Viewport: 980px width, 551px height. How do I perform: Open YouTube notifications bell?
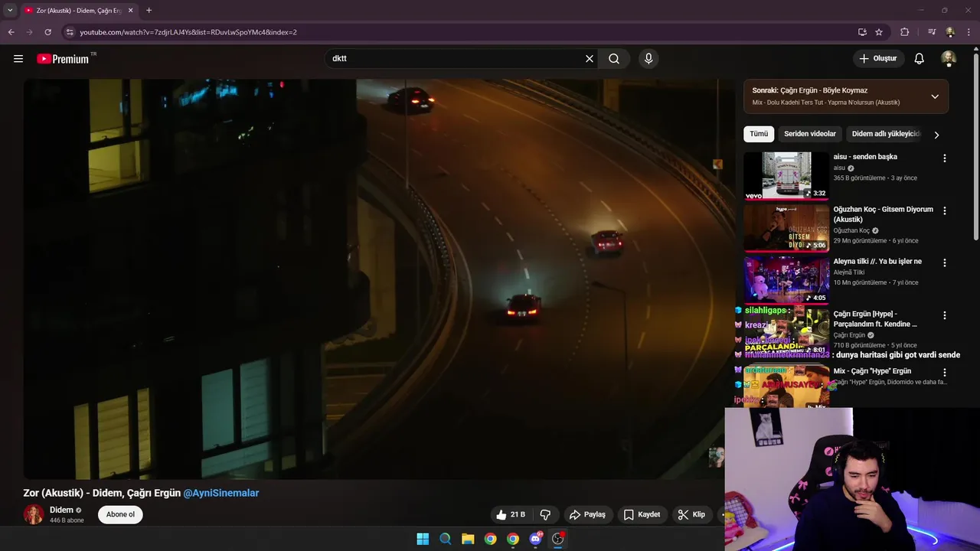click(920, 58)
